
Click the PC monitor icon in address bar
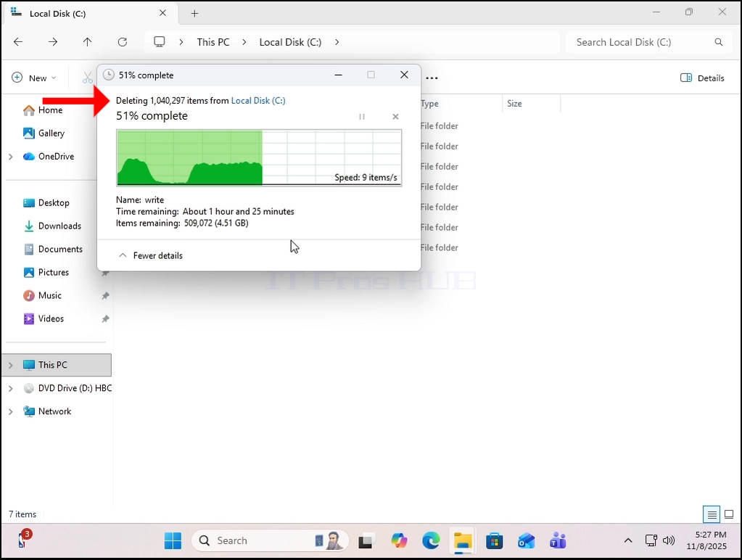[160, 41]
